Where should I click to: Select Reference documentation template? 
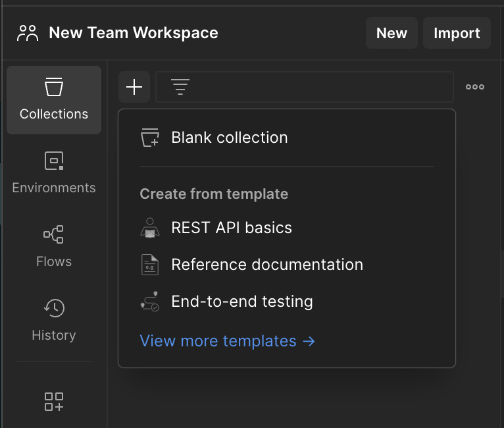(287, 265)
